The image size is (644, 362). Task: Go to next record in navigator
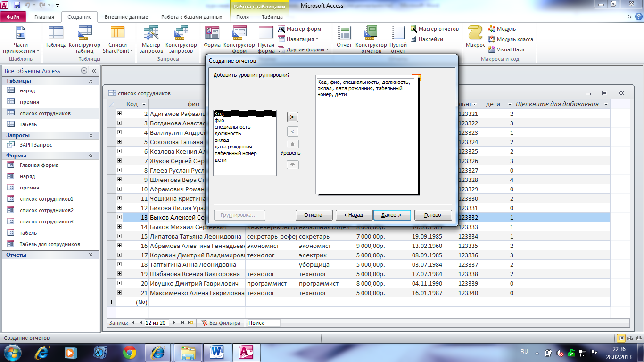[174, 323]
